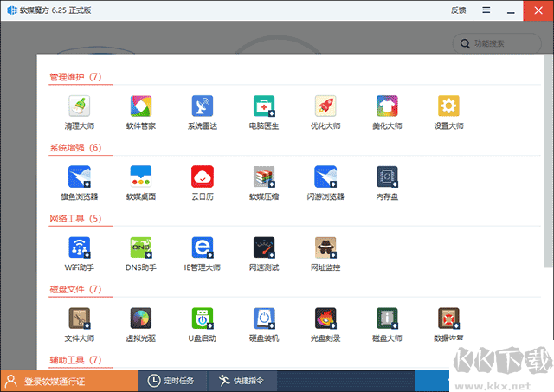Launch 网速测试 speed test
Viewport: 554px width, 392px height.
point(264,254)
